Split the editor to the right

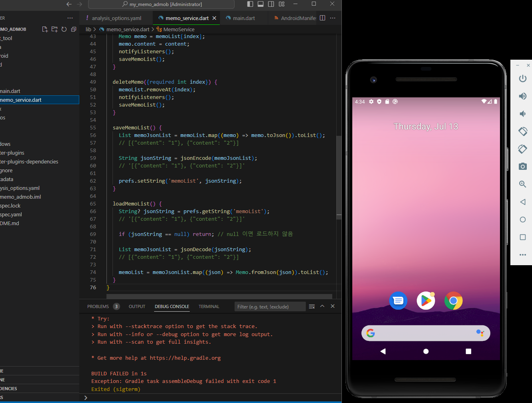click(x=323, y=18)
